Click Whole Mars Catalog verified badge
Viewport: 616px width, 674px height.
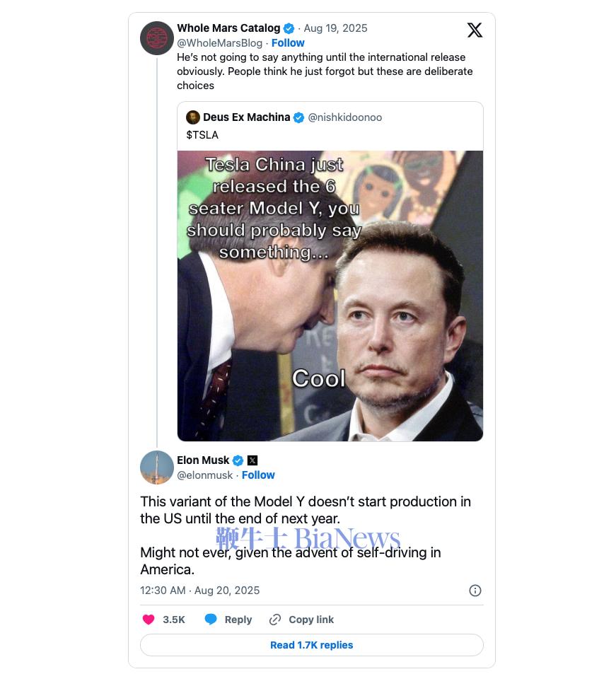pos(289,29)
